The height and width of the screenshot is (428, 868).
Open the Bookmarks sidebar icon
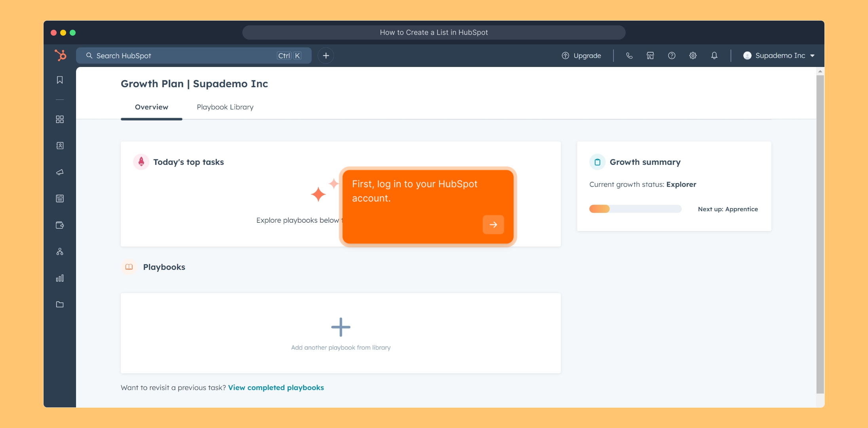[60, 80]
